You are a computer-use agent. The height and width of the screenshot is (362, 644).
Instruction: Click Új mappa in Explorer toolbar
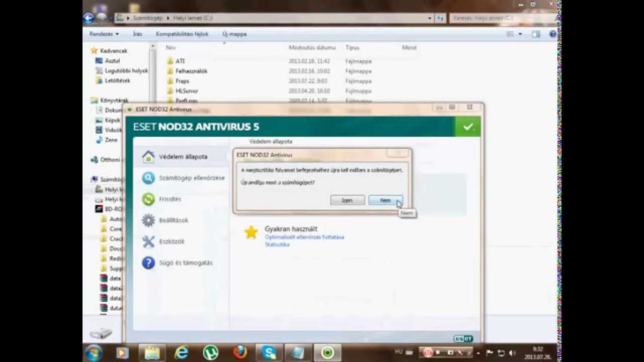click(234, 34)
